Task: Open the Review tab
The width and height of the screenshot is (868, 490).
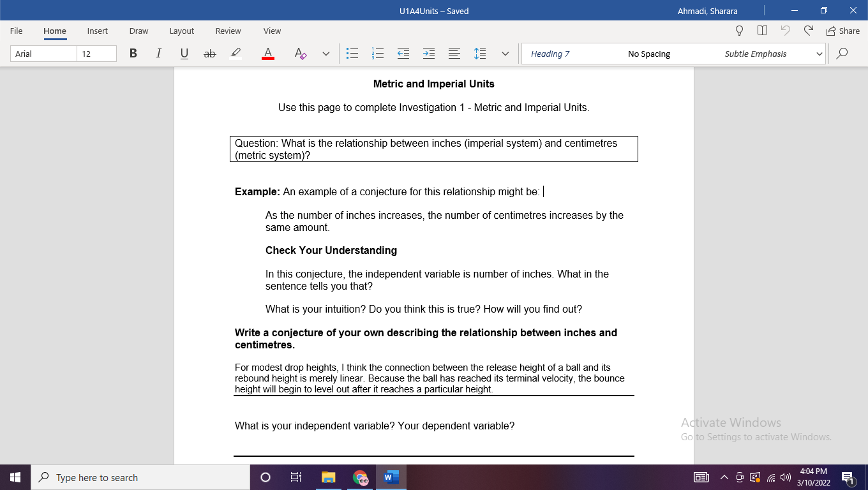Action: (x=228, y=31)
